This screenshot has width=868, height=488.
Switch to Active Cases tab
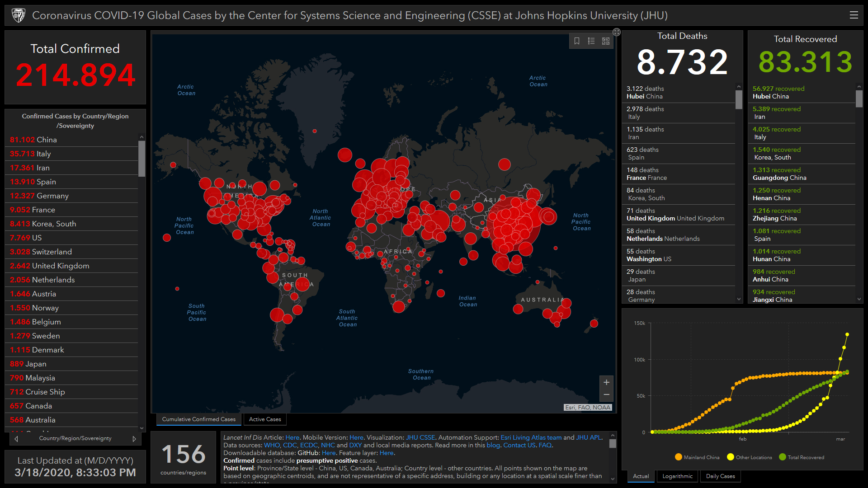tap(265, 419)
